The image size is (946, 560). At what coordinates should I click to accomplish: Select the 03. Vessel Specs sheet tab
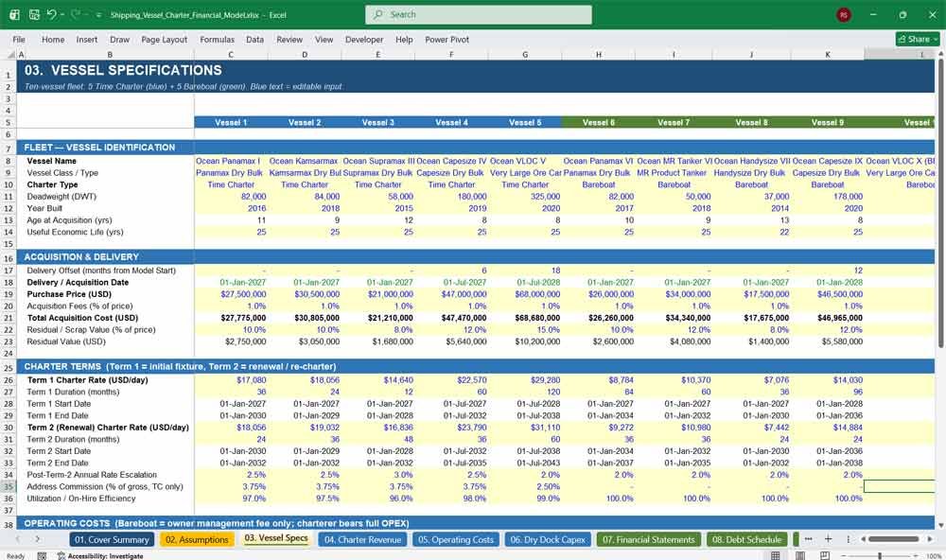[276, 539]
